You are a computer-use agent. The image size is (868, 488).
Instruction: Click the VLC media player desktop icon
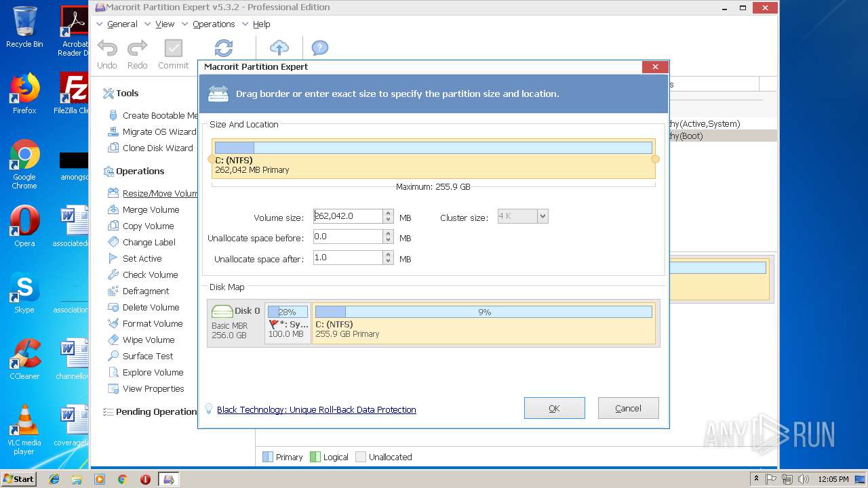click(x=24, y=430)
